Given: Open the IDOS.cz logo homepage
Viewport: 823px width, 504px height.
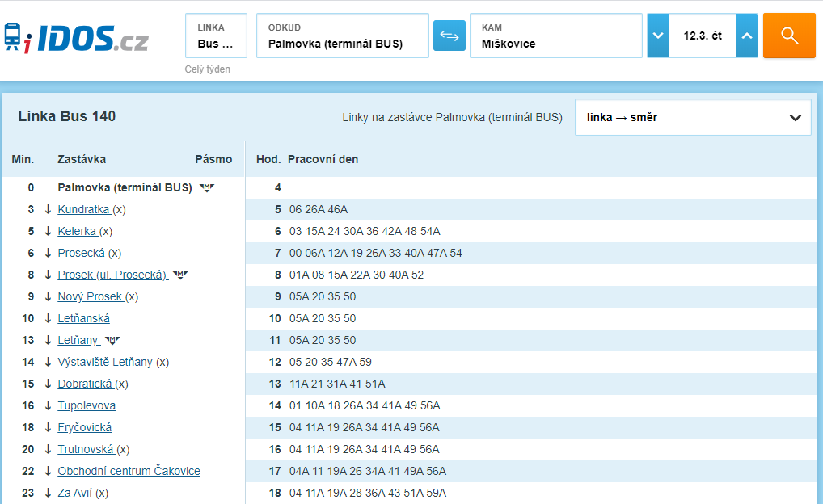Looking at the screenshot, I should (x=77, y=38).
